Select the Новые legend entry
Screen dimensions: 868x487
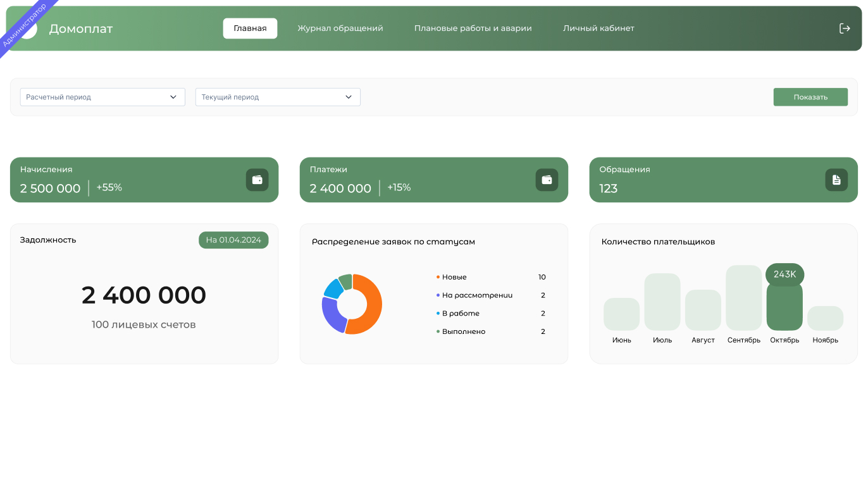pos(454,277)
